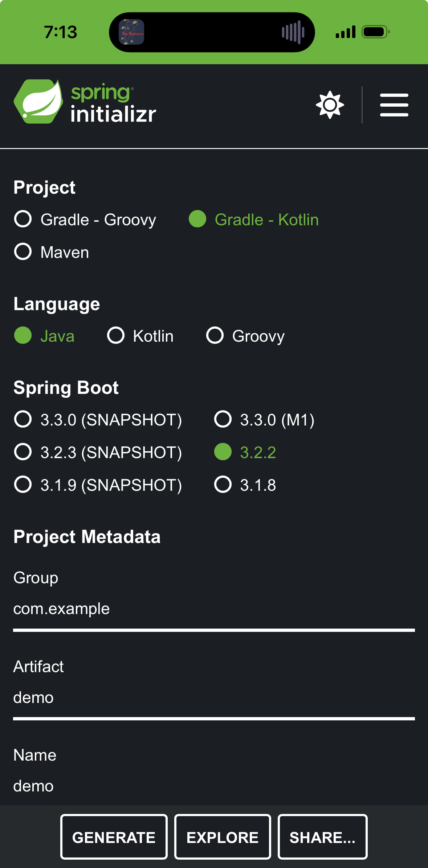Click the Artifact input field

click(214, 698)
